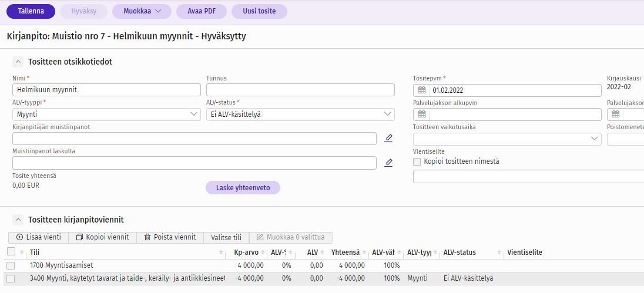Click the Myynti ALV-tyyppi cell in 3400 row
Screen dimensions: 644x293
pos(417,279)
